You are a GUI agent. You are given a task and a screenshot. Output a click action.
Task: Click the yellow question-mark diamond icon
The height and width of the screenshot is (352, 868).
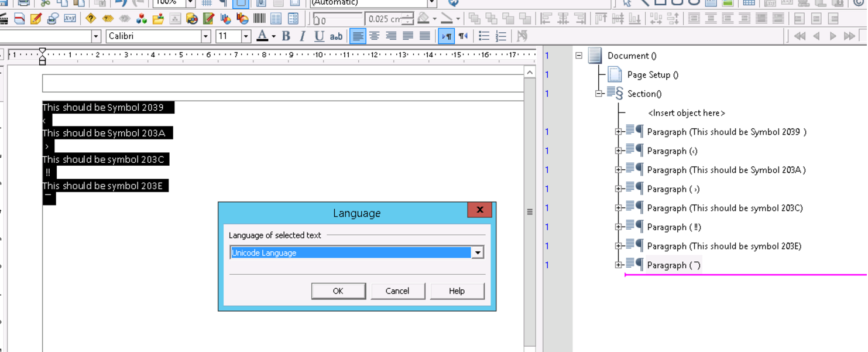(x=91, y=19)
